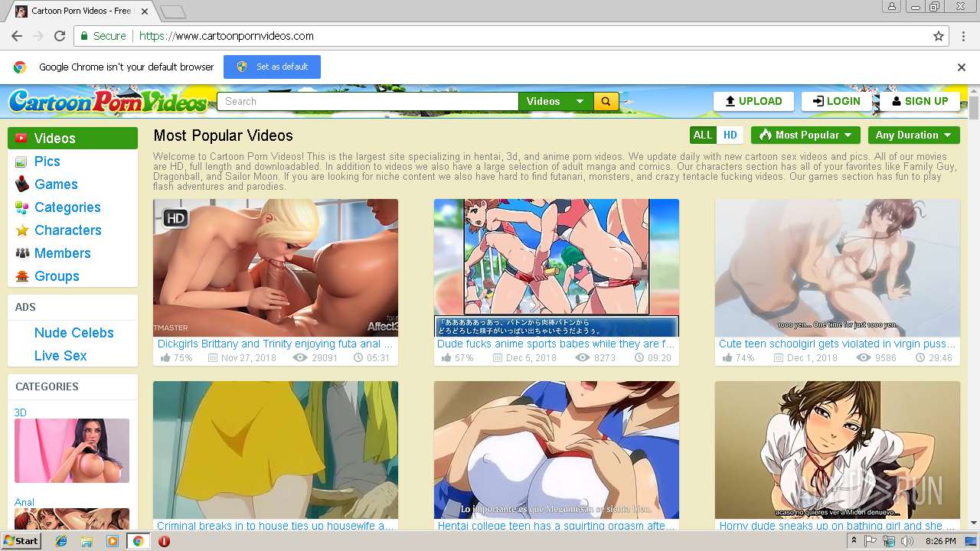Toggle the ALL filter button

(x=703, y=135)
